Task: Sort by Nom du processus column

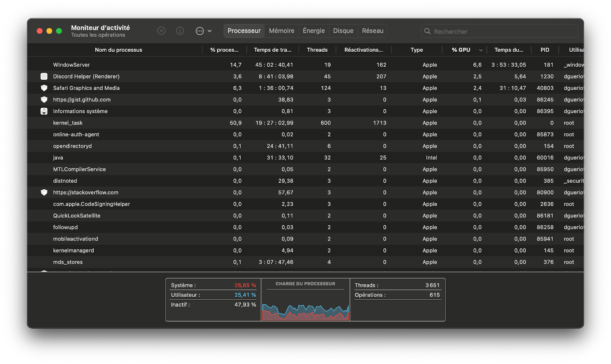Action: [119, 50]
